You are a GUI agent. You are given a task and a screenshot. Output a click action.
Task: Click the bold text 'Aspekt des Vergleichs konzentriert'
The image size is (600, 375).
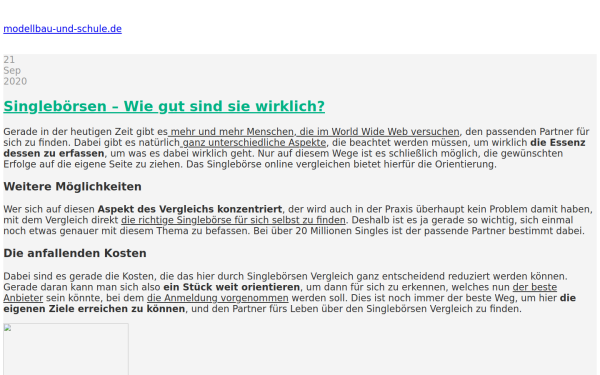(190, 209)
